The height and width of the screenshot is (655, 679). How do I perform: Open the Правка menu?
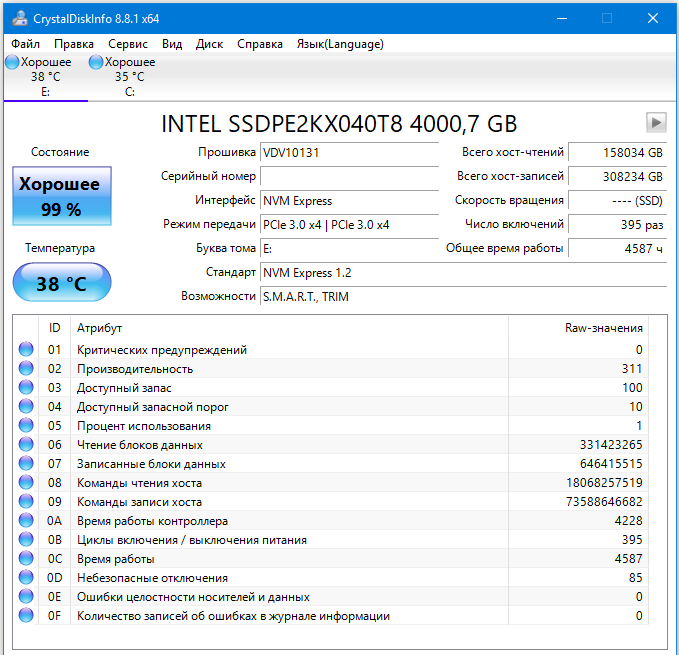pyautogui.click(x=74, y=44)
